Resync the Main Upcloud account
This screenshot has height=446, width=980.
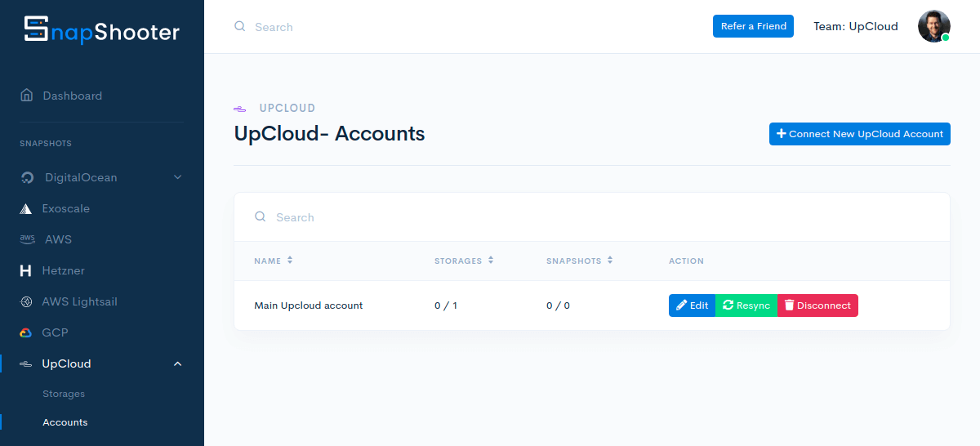pyautogui.click(x=746, y=306)
